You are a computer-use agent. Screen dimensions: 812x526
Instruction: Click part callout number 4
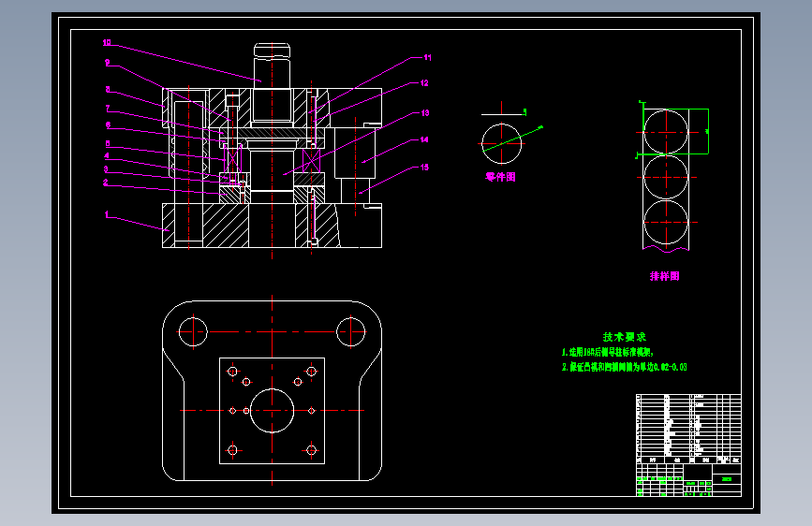(x=107, y=155)
